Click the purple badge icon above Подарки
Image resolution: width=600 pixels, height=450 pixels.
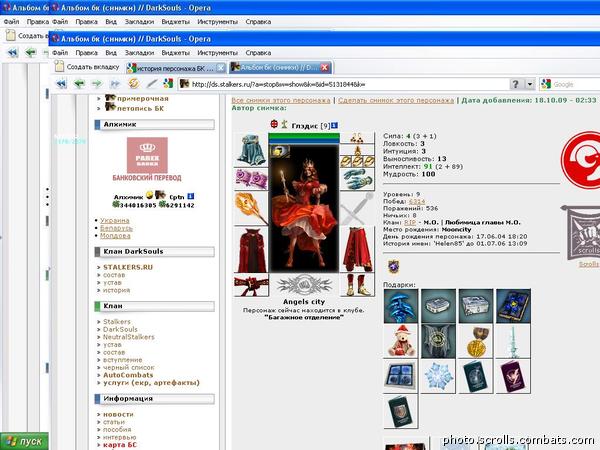(393, 266)
